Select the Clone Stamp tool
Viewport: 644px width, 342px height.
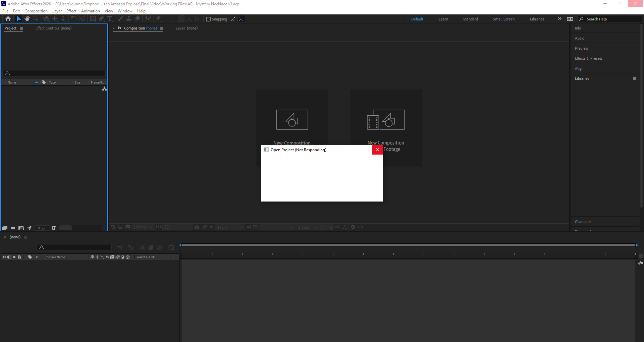pos(129,19)
